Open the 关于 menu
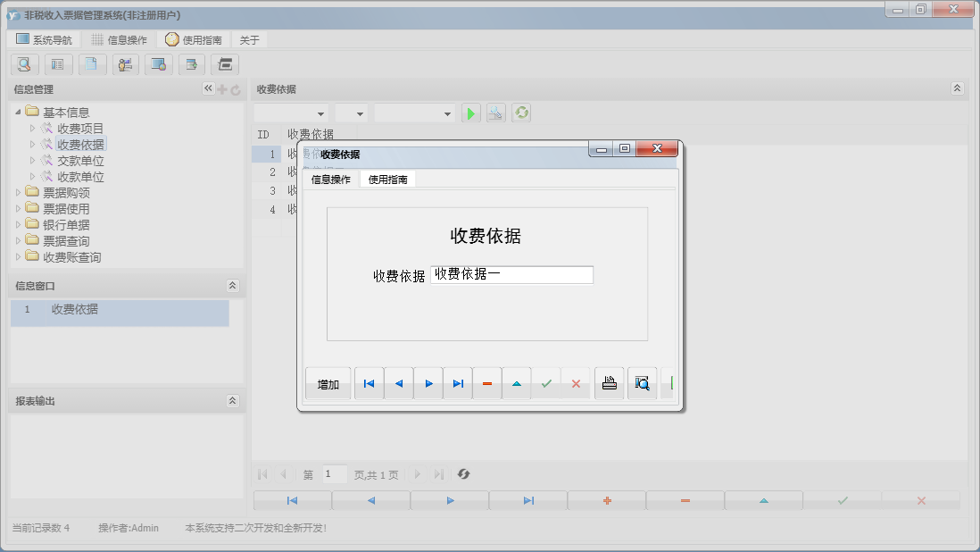Viewport: 980px width, 552px height. [x=250, y=40]
